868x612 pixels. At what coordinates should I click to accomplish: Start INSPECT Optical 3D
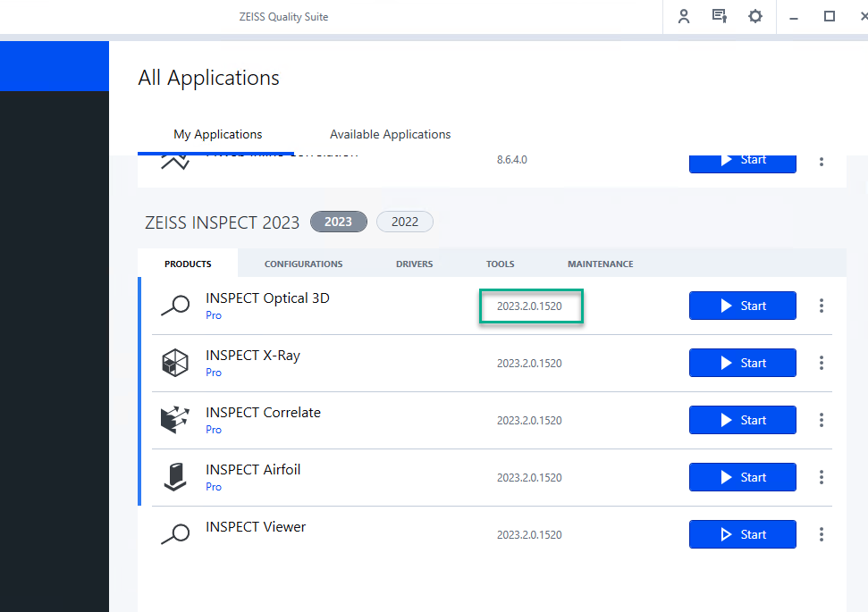742,306
